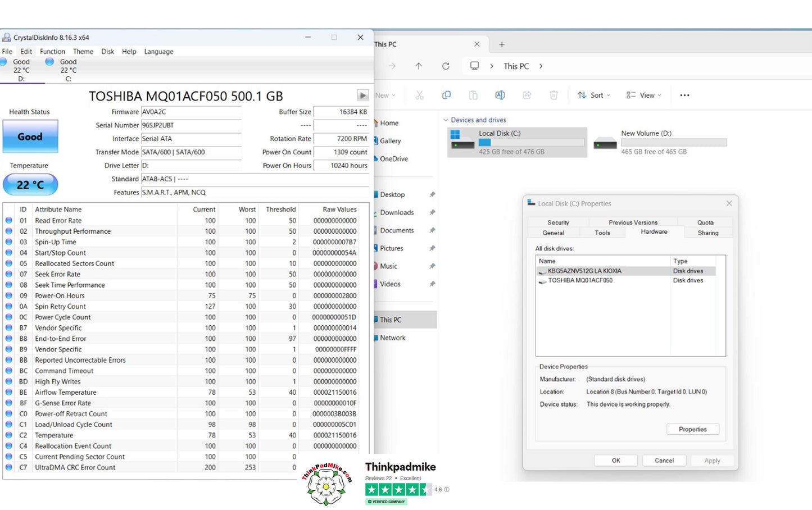The image size is (812, 510).
Task: Switch to the Security tab
Action: [x=558, y=223]
